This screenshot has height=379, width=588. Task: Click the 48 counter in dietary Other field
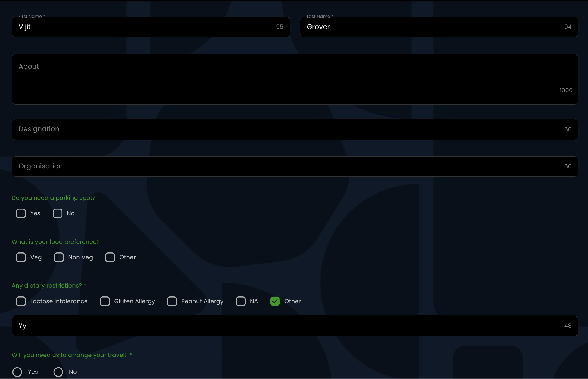pyautogui.click(x=568, y=326)
